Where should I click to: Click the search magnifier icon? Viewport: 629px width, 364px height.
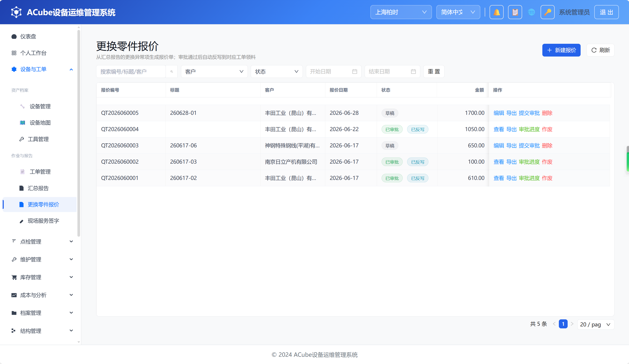click(x=172, y=72)
